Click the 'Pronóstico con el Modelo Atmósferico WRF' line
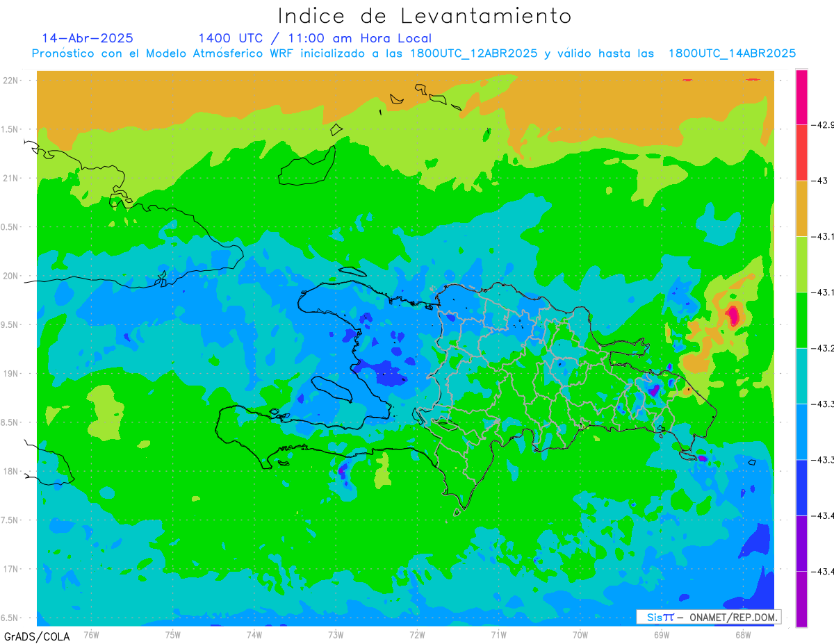 point(414,53)
